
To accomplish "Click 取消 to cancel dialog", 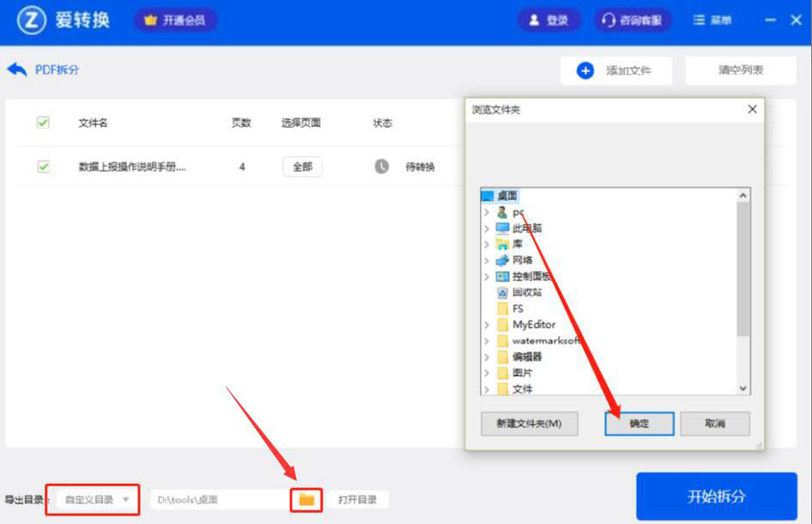I will click(715, 424).
